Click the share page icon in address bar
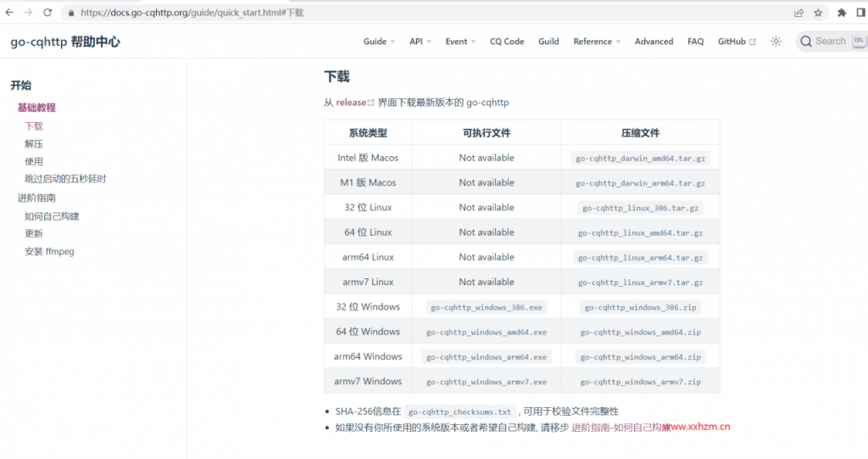The image size is (868, 459). coord(798,13)
